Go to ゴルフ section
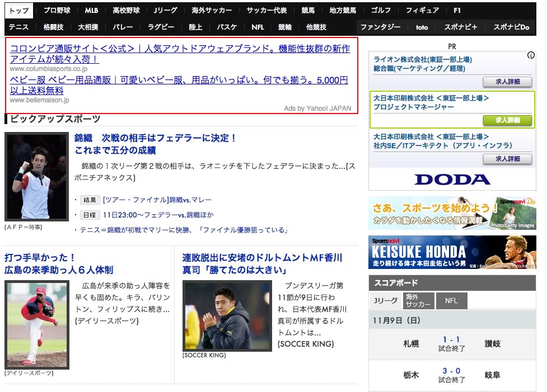Image resolution: width=547 pixels, height=392 pixels. click(x=381, y=11)
